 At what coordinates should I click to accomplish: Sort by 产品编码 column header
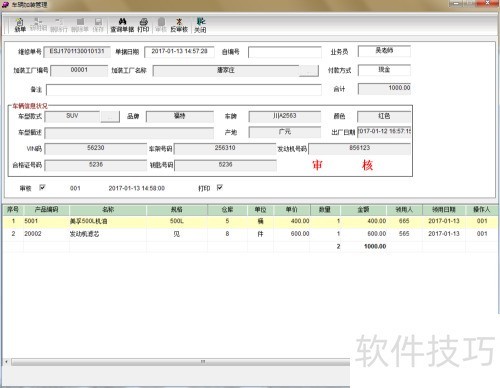(x=46, y=210)
